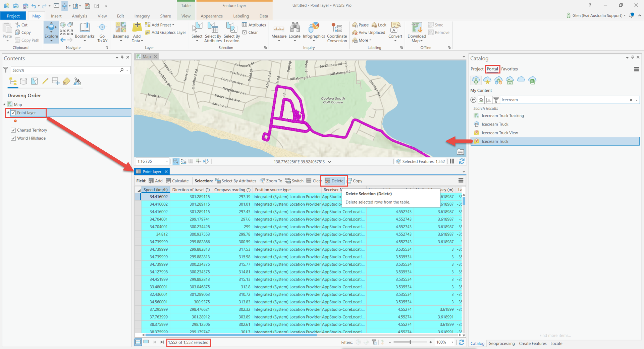Screen dimensions: 644x349
Task: Click the filter funnel in Catalog search
Action: 496,100
